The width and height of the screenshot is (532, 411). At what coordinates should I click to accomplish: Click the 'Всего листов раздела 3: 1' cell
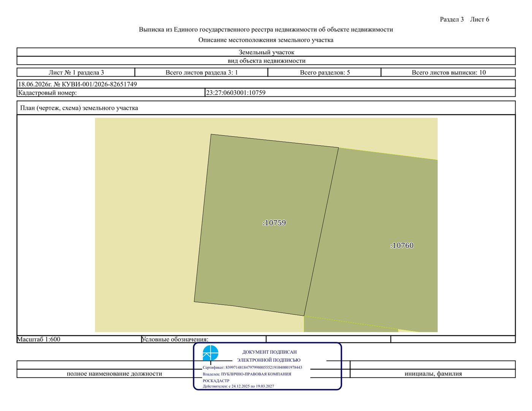pyautogui.click(x=201, y=73)
